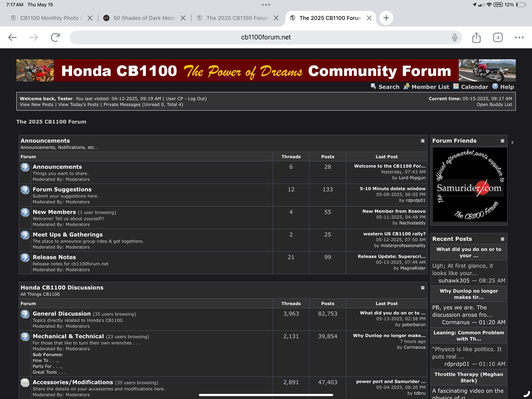
Task: Open the tab overview showing 4 tabs
Action: coord(498,37)
